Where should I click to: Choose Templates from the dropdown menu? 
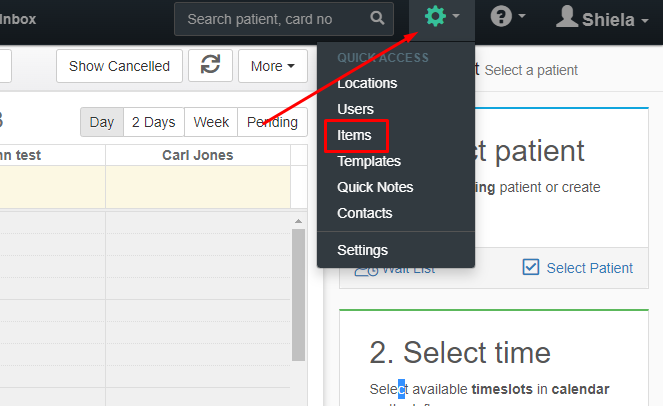(x=369, y=161)
